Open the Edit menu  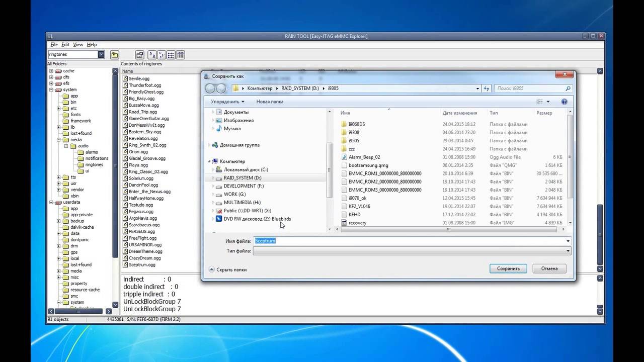tap(66, 45)
